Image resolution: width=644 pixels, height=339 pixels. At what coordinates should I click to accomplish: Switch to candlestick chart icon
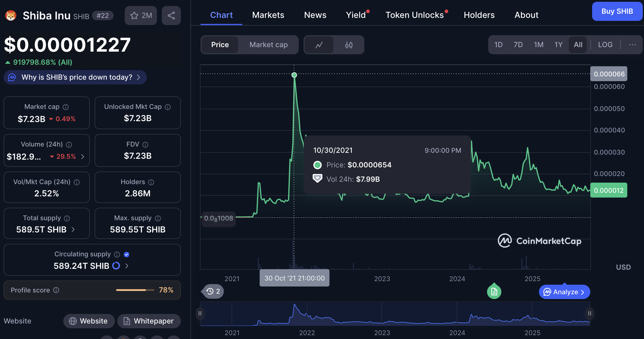pos(349,45)
